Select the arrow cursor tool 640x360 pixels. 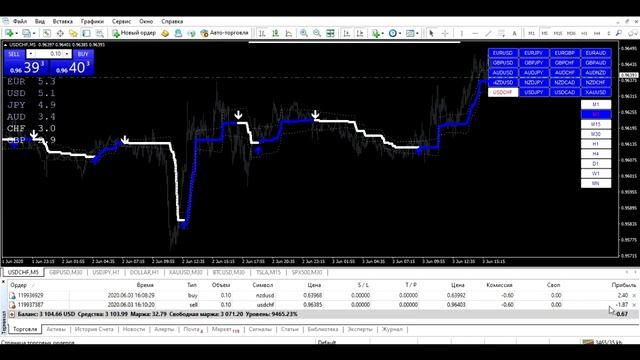(x=431, y=33)
